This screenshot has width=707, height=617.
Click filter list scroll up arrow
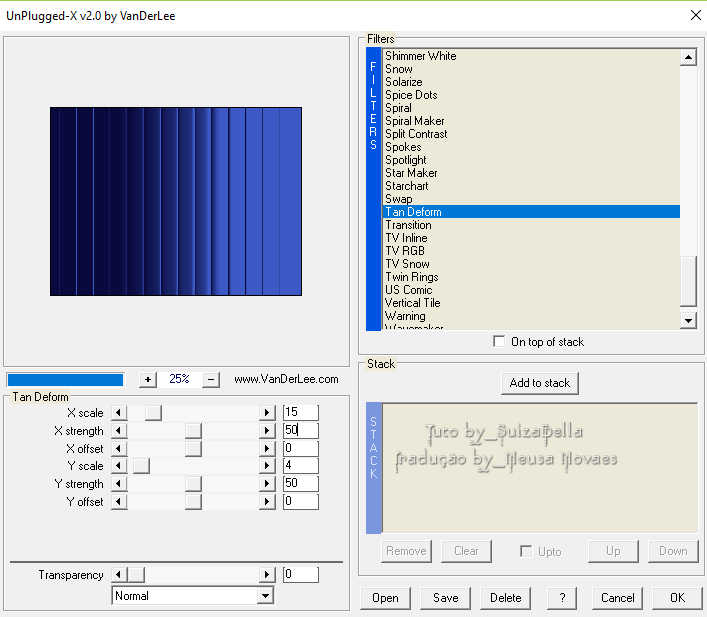688,57
